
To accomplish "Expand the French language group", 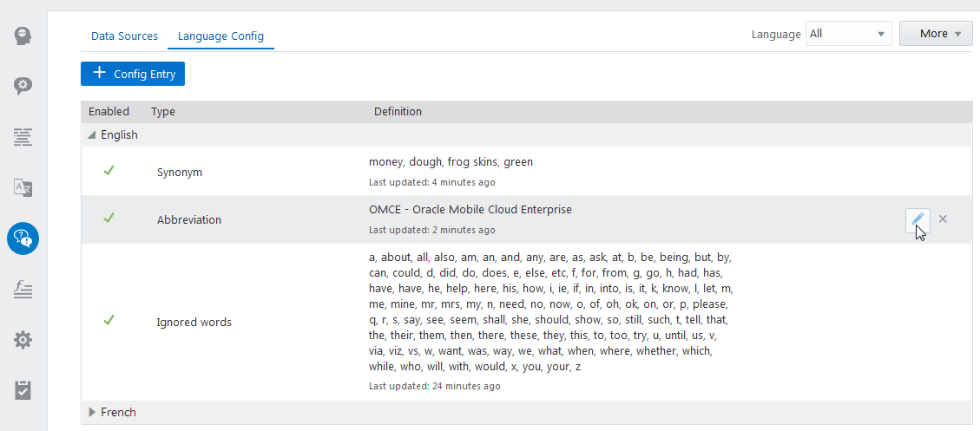I will [92, 412].
